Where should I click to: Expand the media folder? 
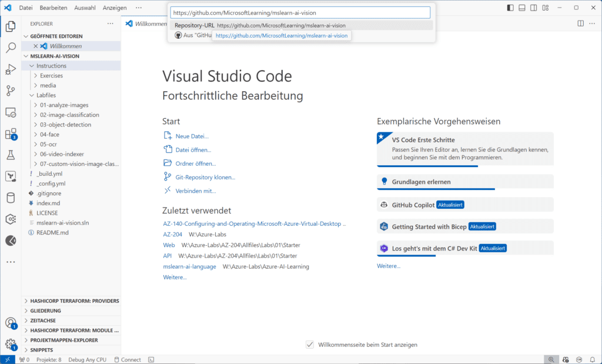pyautogui.click(x=71, y=85)
